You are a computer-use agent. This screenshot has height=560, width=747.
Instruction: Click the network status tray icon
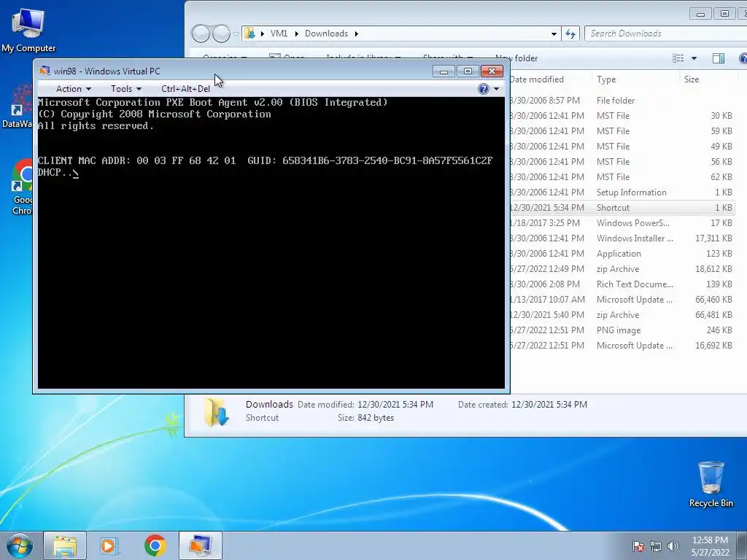point(656,546)
